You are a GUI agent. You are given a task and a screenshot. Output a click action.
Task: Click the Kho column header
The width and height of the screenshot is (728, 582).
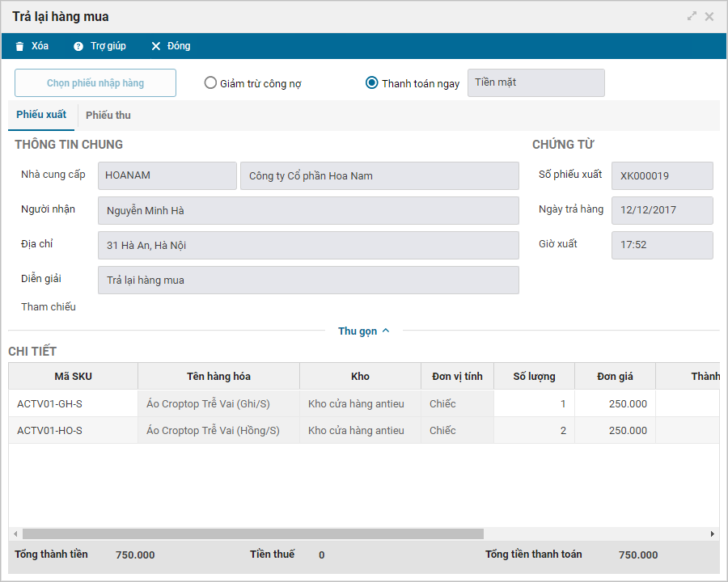click(x=360, y=377)
